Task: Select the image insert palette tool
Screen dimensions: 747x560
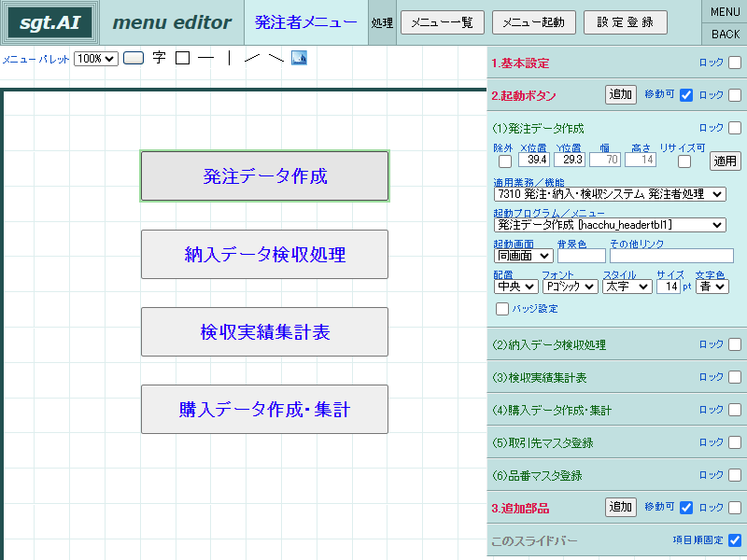Action: click(x=299, y=58)
